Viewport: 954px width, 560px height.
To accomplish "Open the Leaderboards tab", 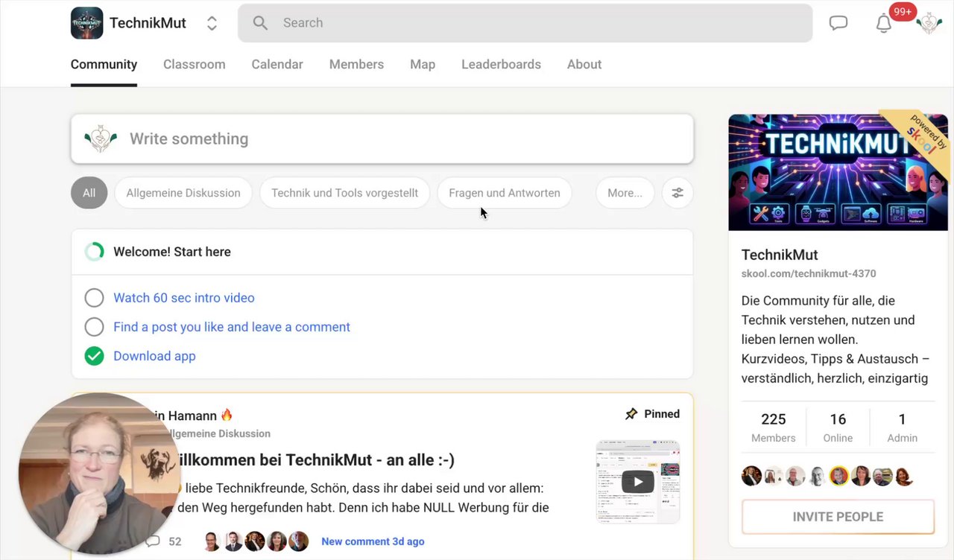I will (x=501, y=65).
